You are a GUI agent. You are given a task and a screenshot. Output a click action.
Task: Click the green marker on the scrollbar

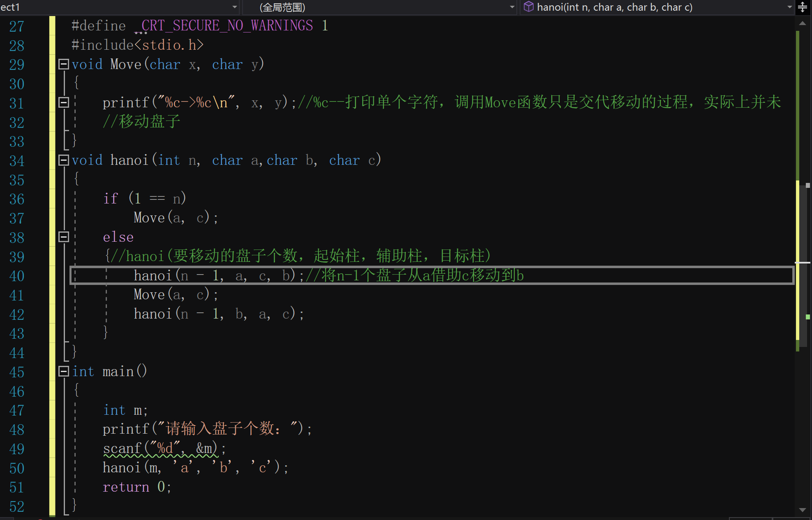(808, 317)
